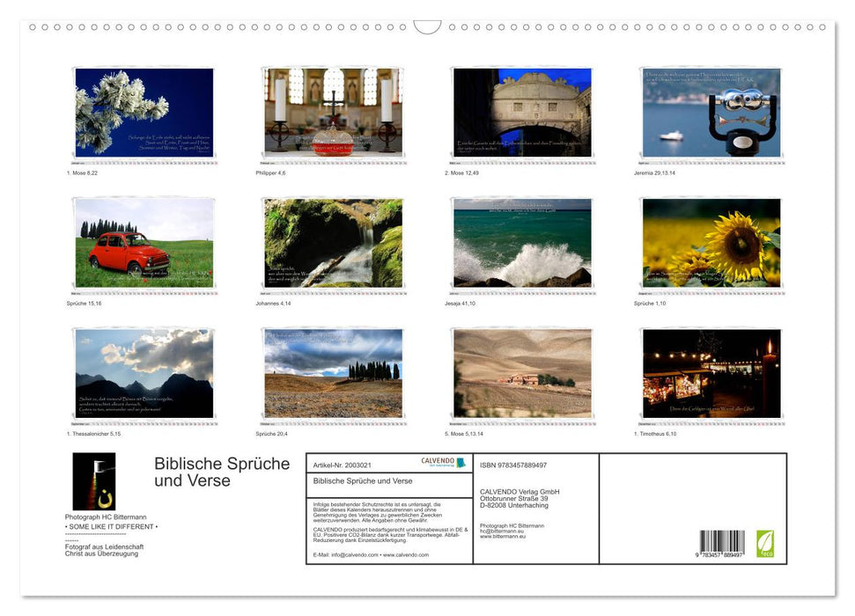
Task: Open the sunflower image for Sprüche 1,10
Action: pos(711,243)
